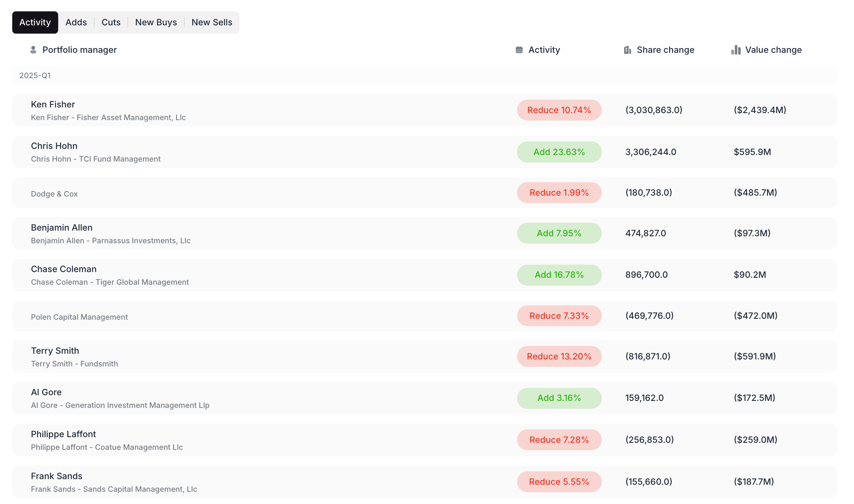Click the Reduce 10.74% badge
This screenshot has height=504, width=854.
click(x=559, y=110)
